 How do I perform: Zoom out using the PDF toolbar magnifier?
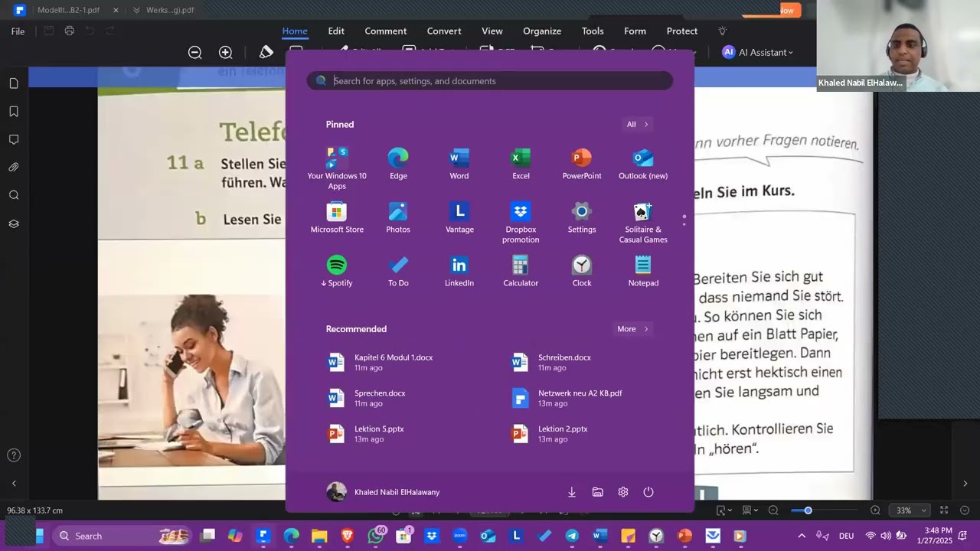(195, 52)
